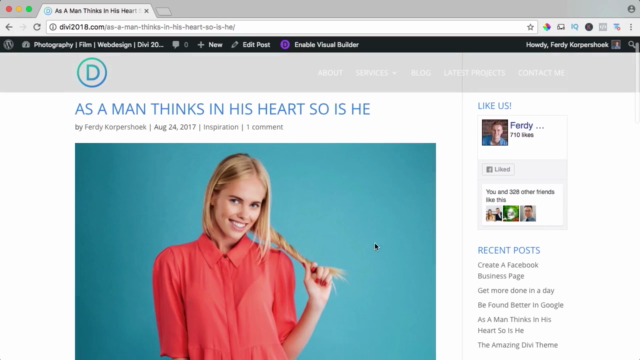Go back with the browser back arrow
Screen dimensions: 640x360
point(9,27)
